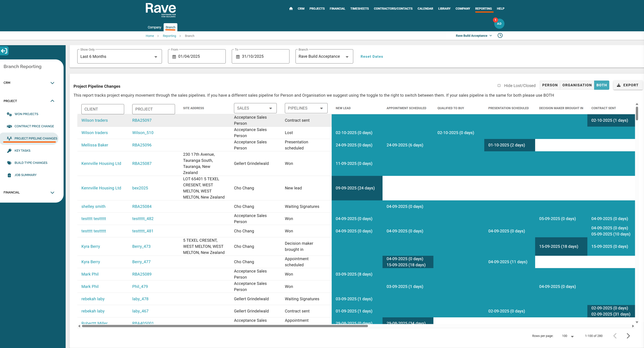The height and width of the screenshot is (348, 644).
Task: Open the AD user avatar with notification badge
Action: coord(499,24)
